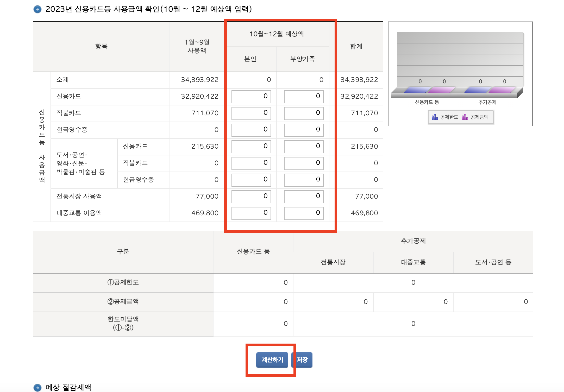Click the 전통시장 사용액 본인 input field

(x=251, y=197)
